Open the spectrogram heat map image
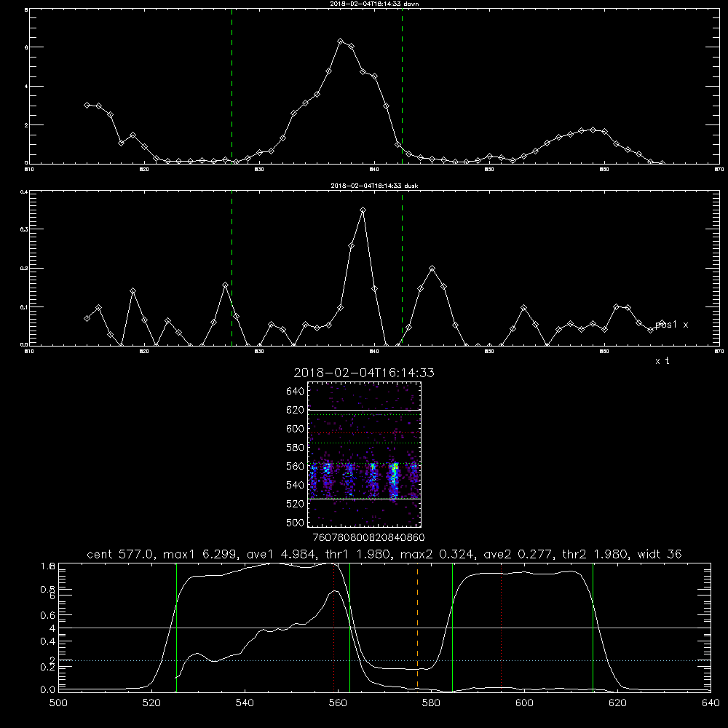728x728 pixels. pyautogui.click(x=365, y=454)
